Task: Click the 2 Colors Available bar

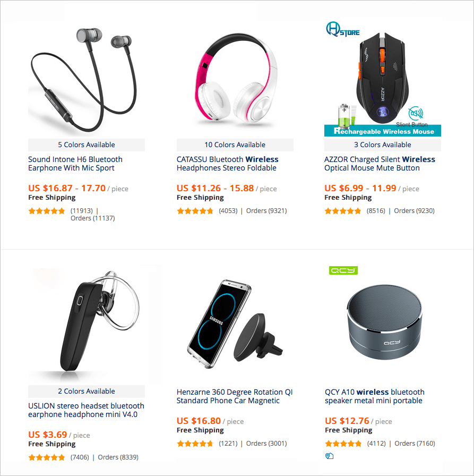Action: tap(87, 392)
